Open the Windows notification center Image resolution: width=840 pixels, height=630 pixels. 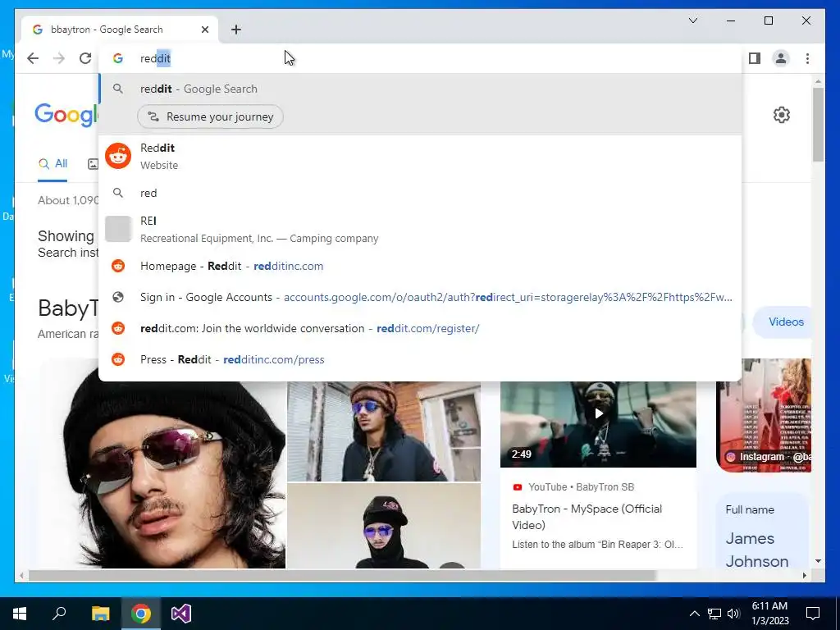coord(813,614)
